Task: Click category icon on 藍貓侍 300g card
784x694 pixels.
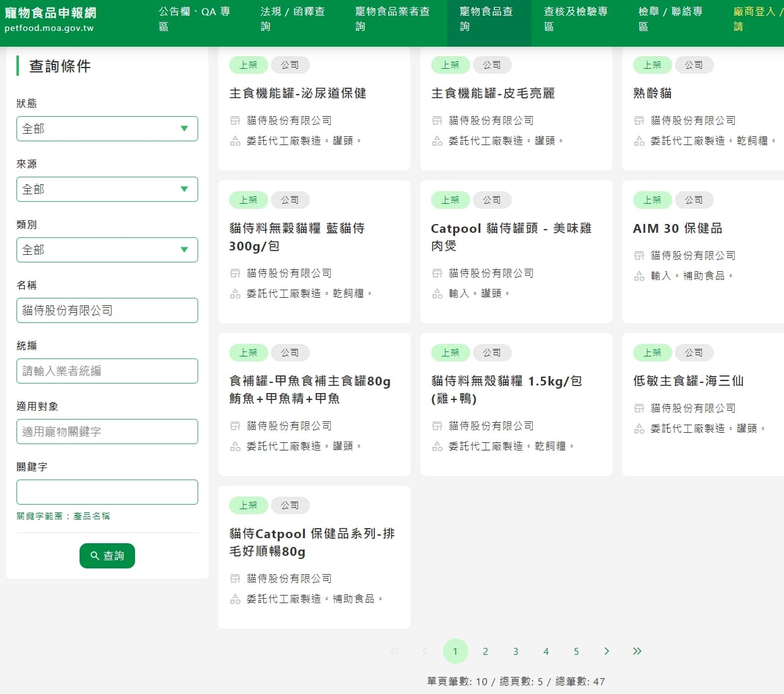Action: click(235, 293)
